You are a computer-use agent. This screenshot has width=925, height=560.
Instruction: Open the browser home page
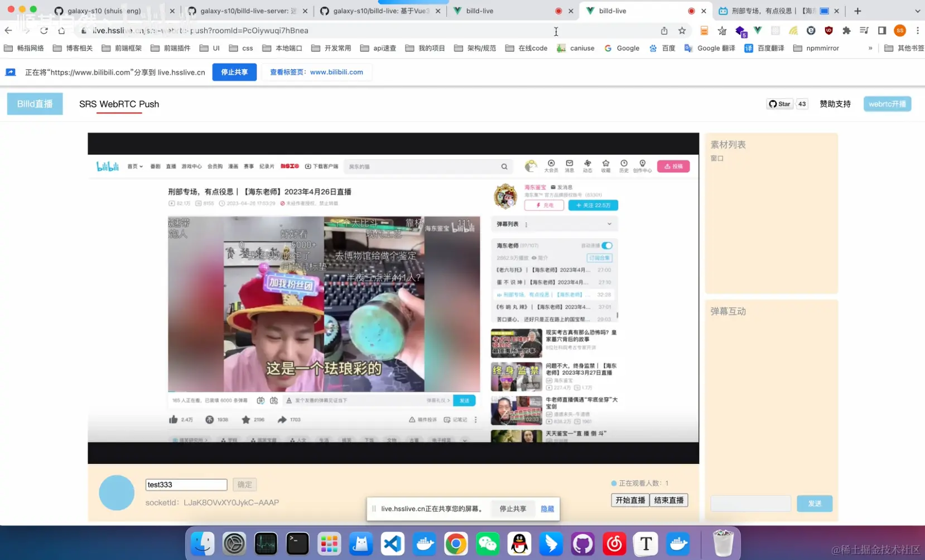point(61,31)
